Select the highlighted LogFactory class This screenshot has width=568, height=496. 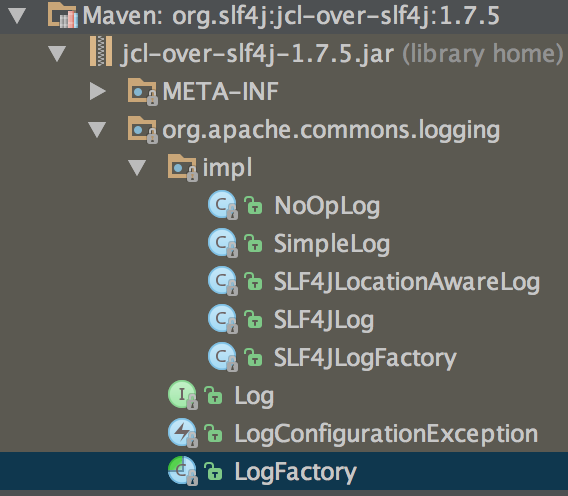(296, 472)
